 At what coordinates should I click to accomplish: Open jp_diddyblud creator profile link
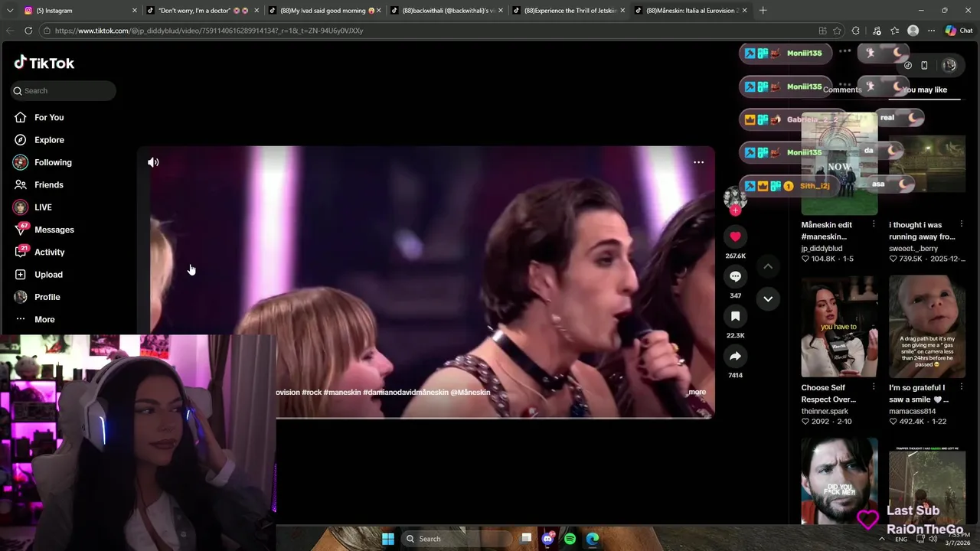coord(822,249)
